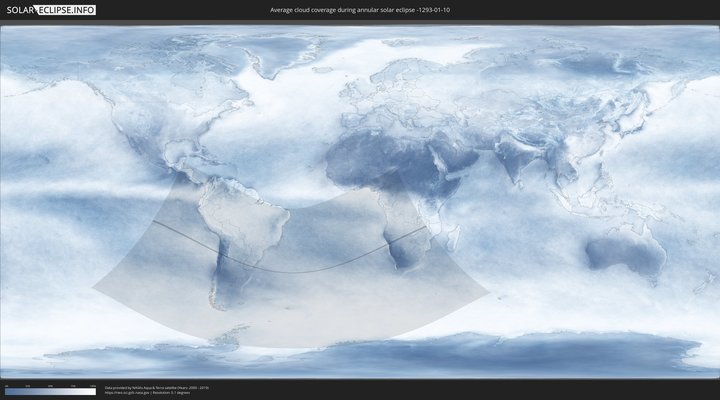Click the cloud coverage gradient legend bar
This screenshot has height=400, width=720.
coord(50,392)
